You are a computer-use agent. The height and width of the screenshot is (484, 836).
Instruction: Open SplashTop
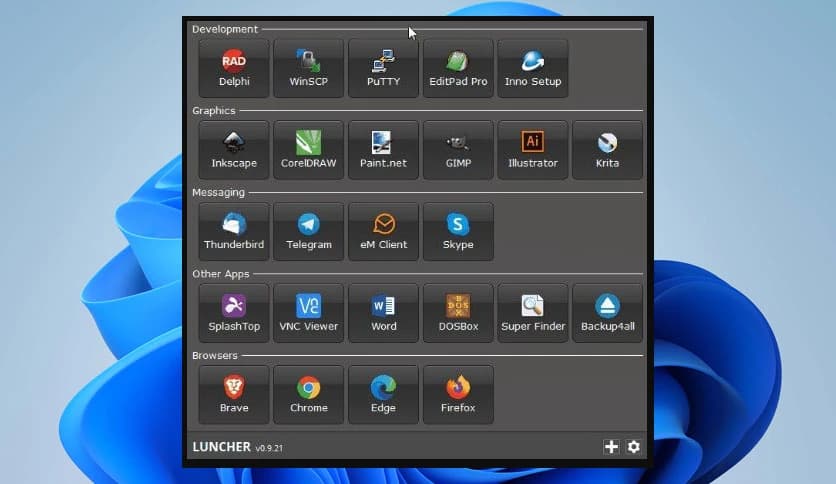click(x=234, y=313)
